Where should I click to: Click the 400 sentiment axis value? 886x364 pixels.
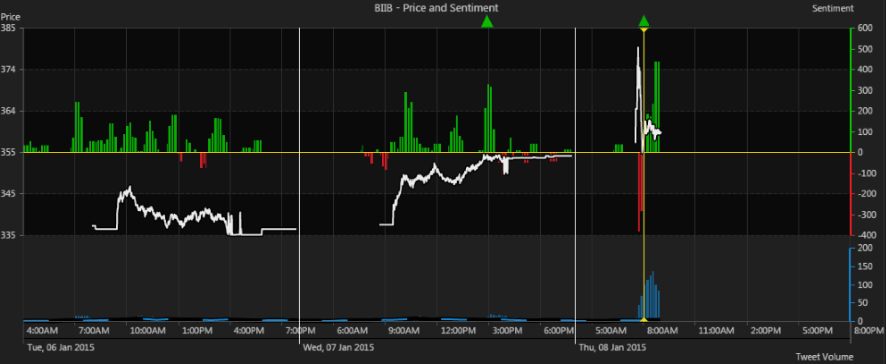(864, 70)
